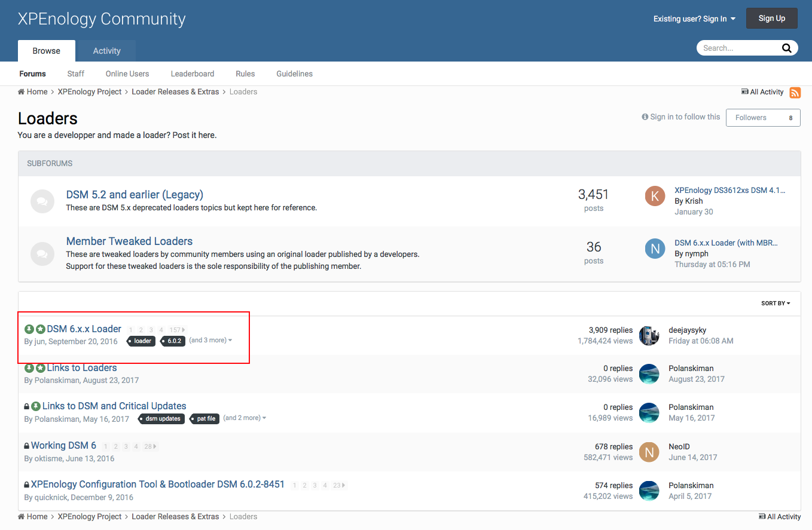Click the featured star icon beside Links to Loaders
This screenshot has height=530, width=812.
click(x=40, y=368)
